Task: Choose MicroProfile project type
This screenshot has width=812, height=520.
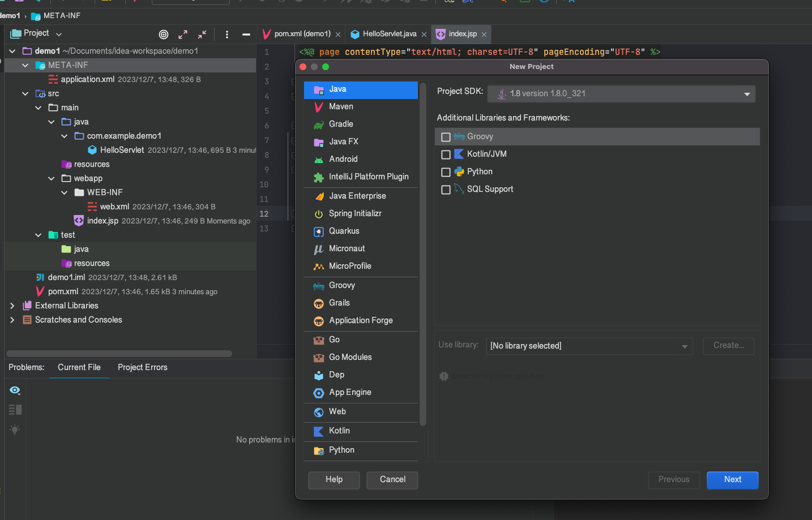Action: click(361, 266)
